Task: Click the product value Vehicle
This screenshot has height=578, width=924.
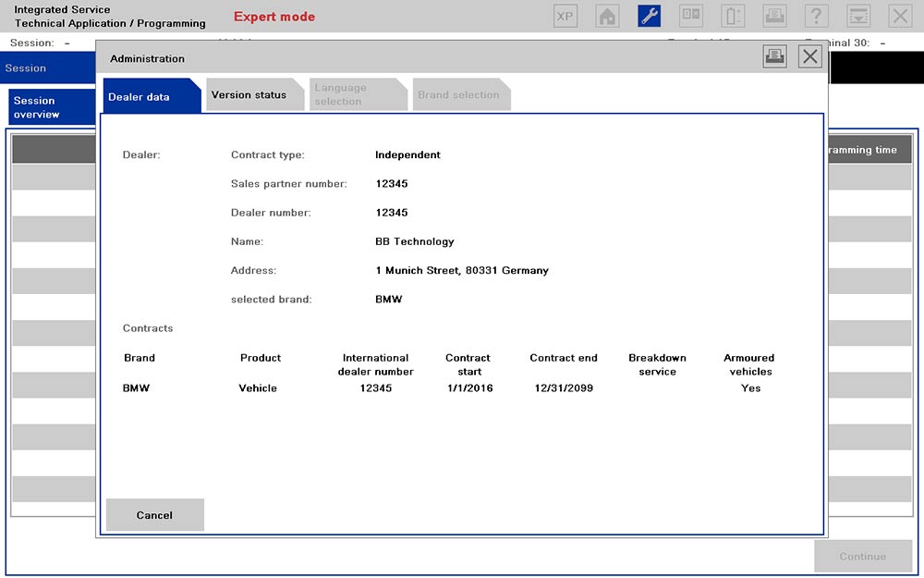Action: click(258, 388)
